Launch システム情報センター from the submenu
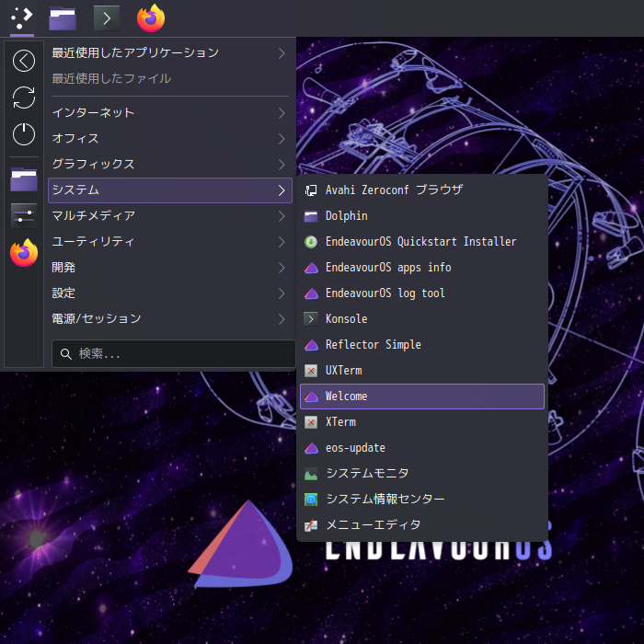The height and width of the screenshot is (644, 644). pyautogui.click(x=422, y=500)
